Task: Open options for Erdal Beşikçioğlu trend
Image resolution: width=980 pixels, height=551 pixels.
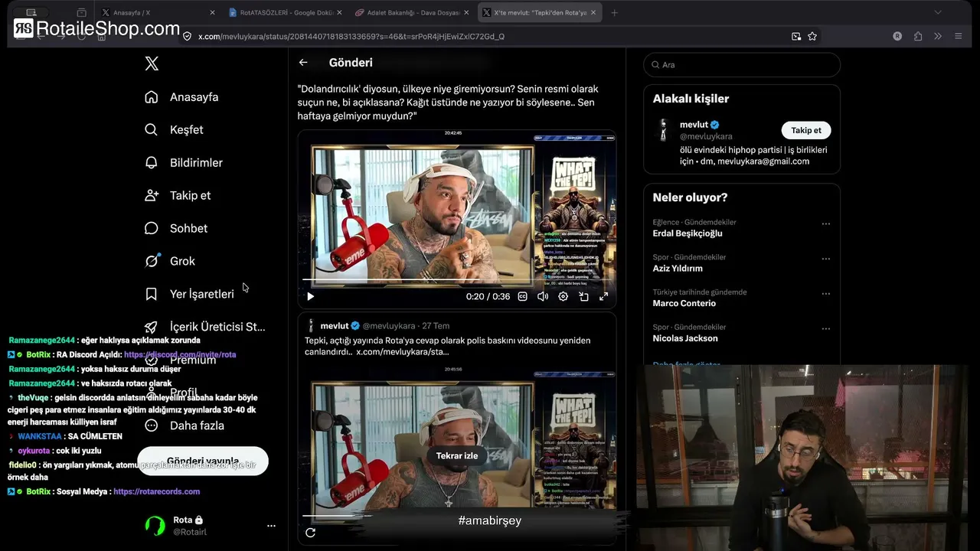Action: coord(825,224)
